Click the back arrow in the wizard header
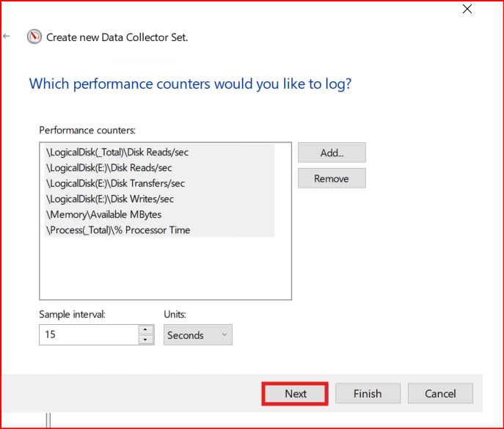The image size is (504, 429). pos(7,36)
